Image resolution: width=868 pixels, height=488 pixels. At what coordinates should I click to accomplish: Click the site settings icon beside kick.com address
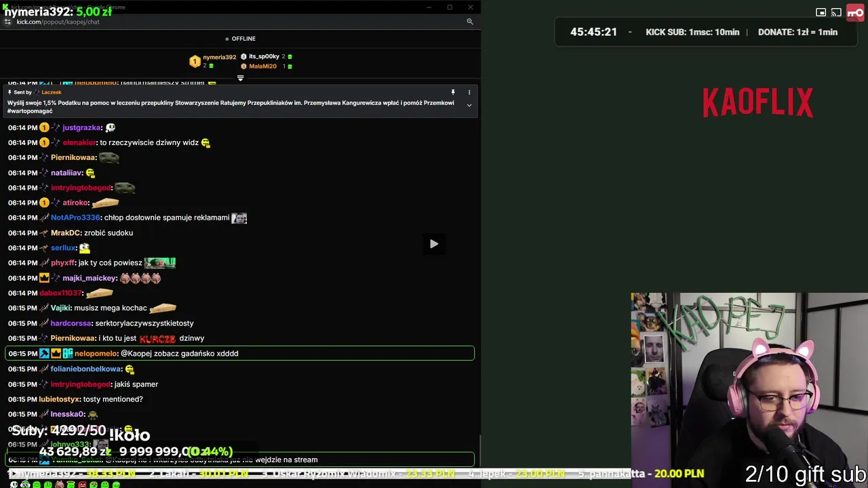8,22
